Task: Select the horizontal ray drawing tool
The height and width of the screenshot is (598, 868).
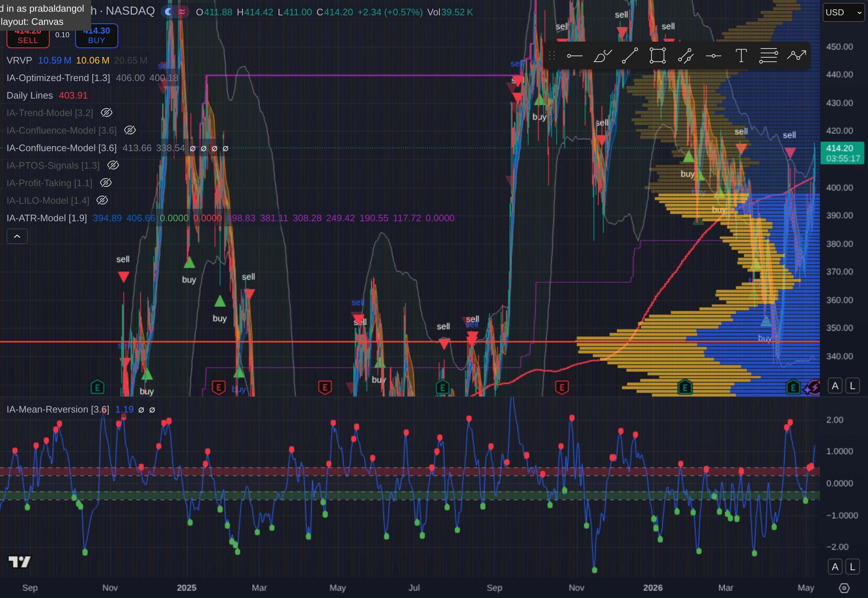Action: [x=574, y=56]
